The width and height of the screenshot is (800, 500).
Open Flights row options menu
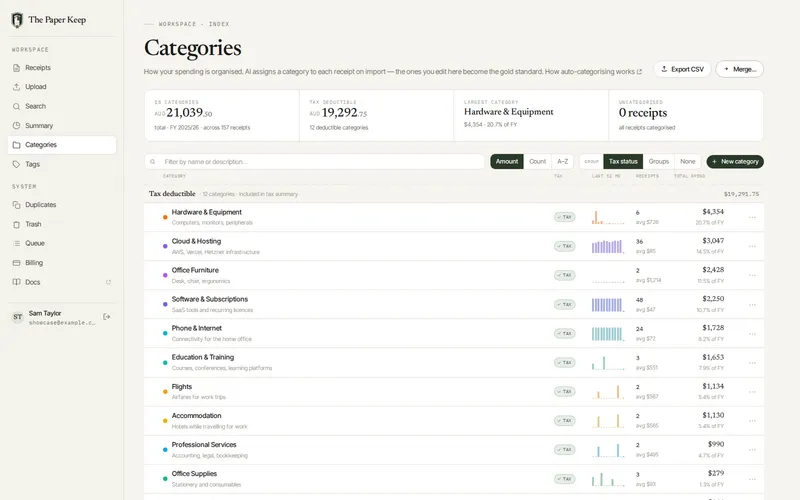click(752, 392)
